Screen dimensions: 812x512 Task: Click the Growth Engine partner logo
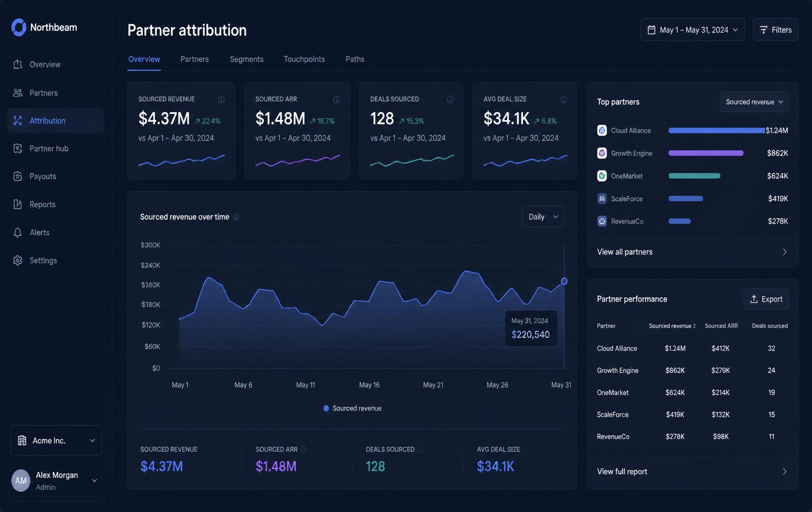[x=602, y=153]
